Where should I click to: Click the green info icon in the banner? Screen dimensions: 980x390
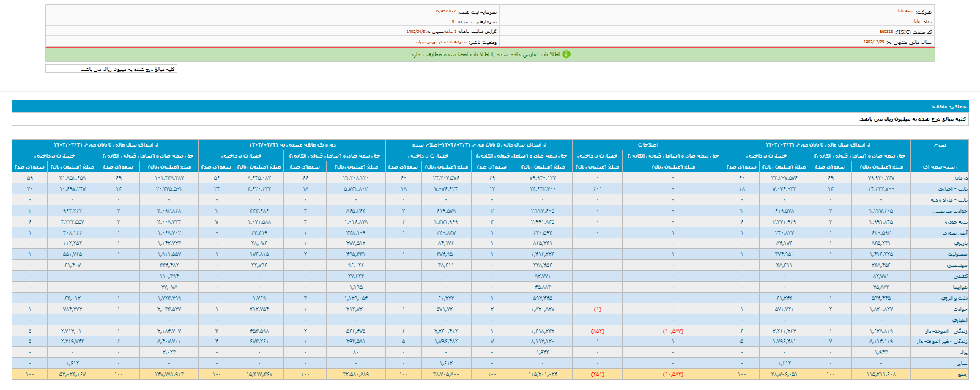(565, 54)
